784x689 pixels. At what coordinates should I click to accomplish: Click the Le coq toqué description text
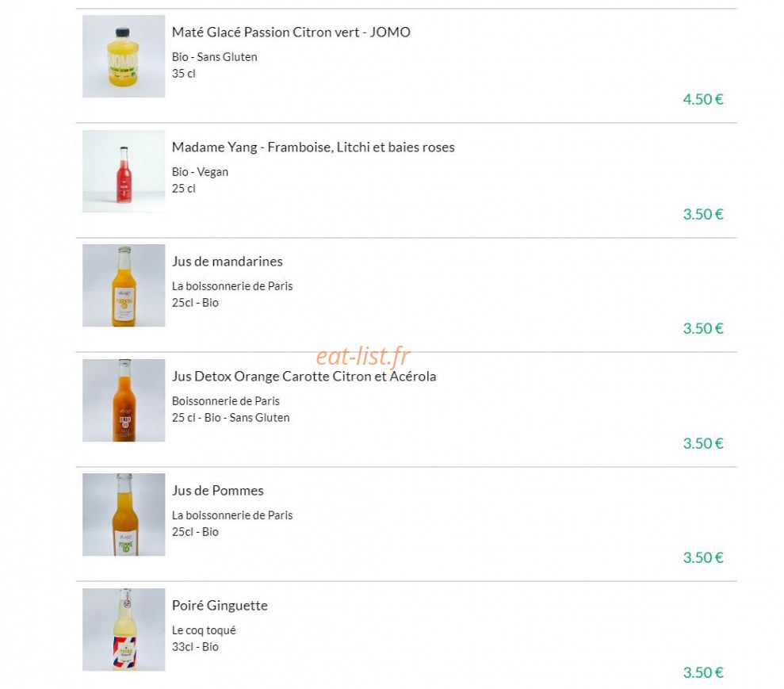coord(204,630)
